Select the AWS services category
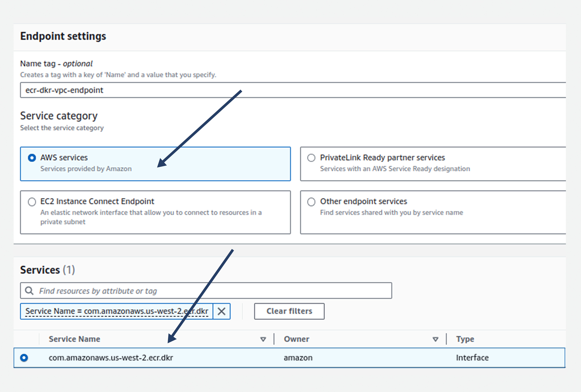This screenshot has width=581, height=392. coord(32,158)
